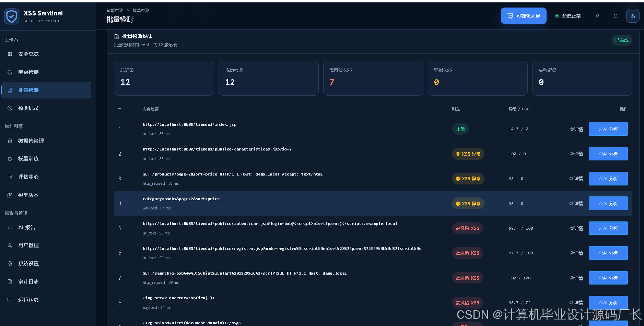Run AI 分析 on row 1 index.jsp
The width and height of the screenshot is (644, 326).
tap(608, 129)
